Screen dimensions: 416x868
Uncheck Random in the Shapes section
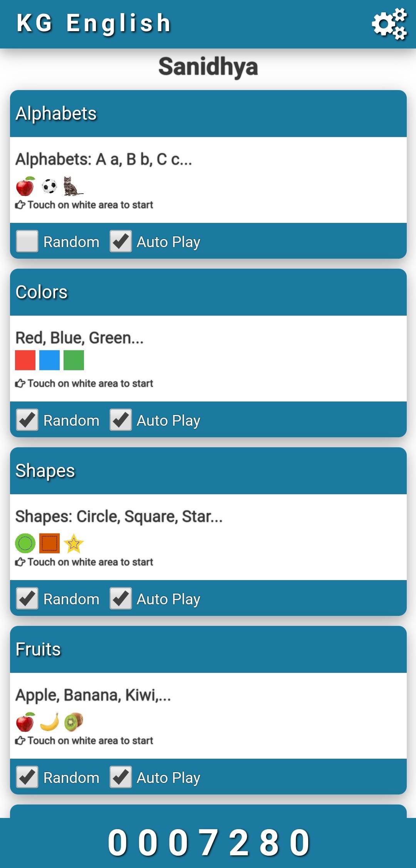(27, 599)
